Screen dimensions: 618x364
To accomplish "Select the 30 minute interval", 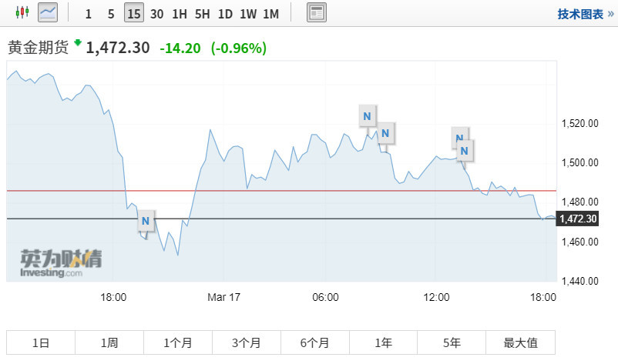I will [x=156, y=14].
